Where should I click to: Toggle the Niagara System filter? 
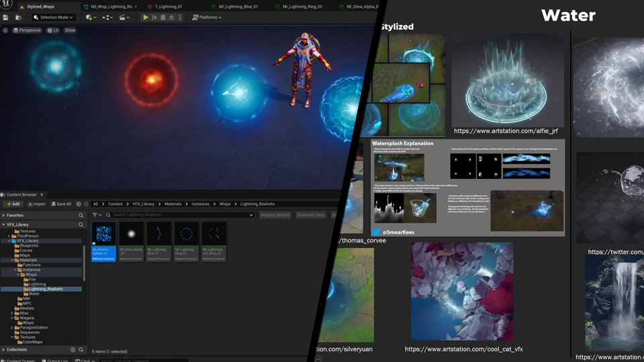275,215
